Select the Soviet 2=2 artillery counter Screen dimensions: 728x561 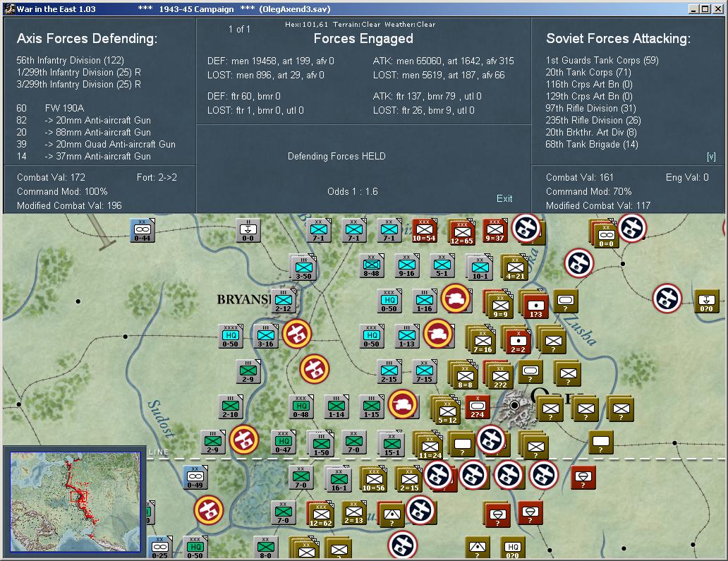click(517, 340)
